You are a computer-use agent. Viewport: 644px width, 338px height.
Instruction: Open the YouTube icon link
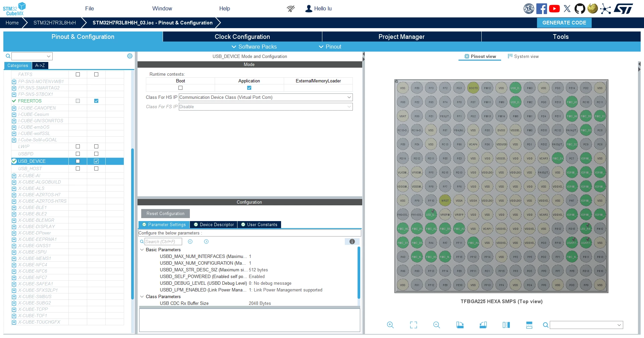(x=554, y=9)
